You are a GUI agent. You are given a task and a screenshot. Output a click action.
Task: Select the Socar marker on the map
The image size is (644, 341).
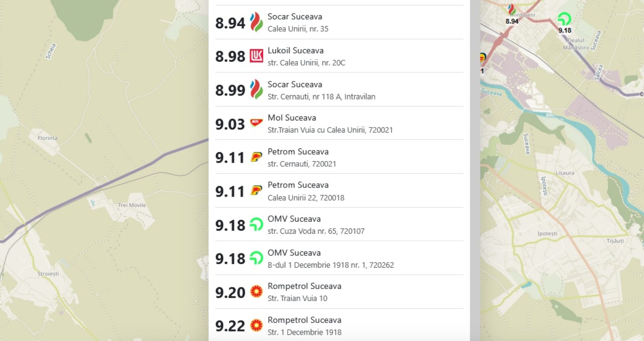click(512, 10)
